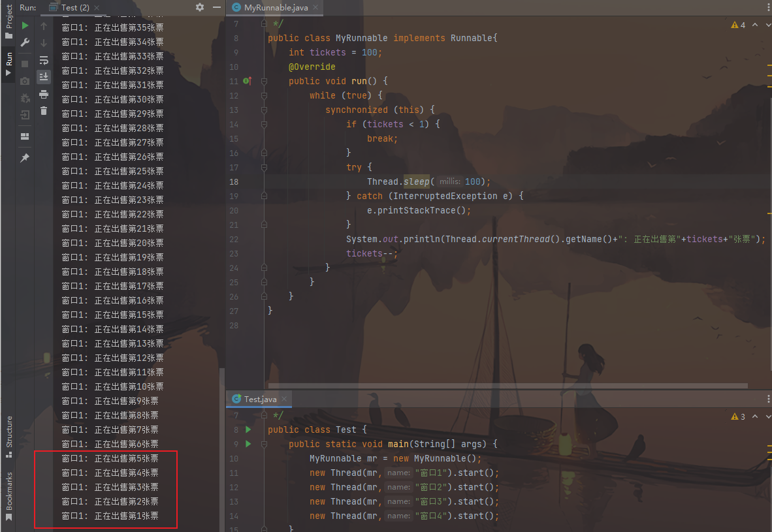Close the Test.java editor tab
Viewport: 772px width, 532px height.
[285, 399]
